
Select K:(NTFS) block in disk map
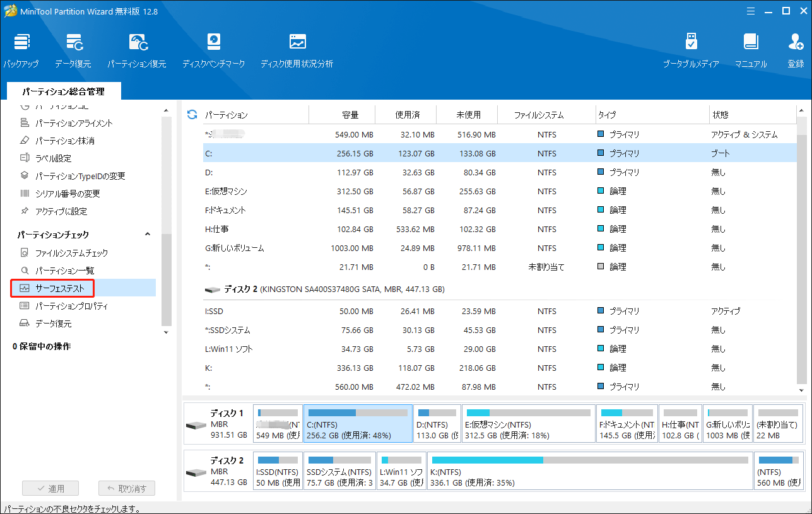(590, 470)
